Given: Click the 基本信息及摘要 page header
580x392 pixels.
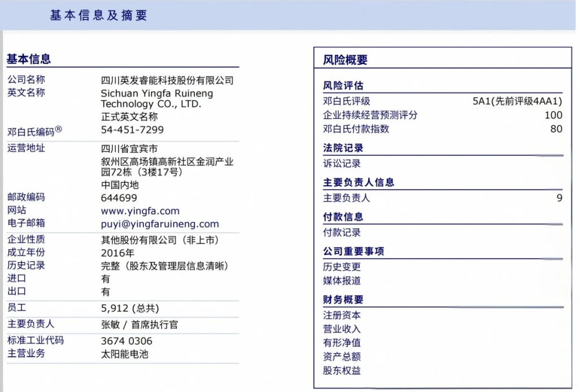Looking at the screenshot, I should point(99,15).
